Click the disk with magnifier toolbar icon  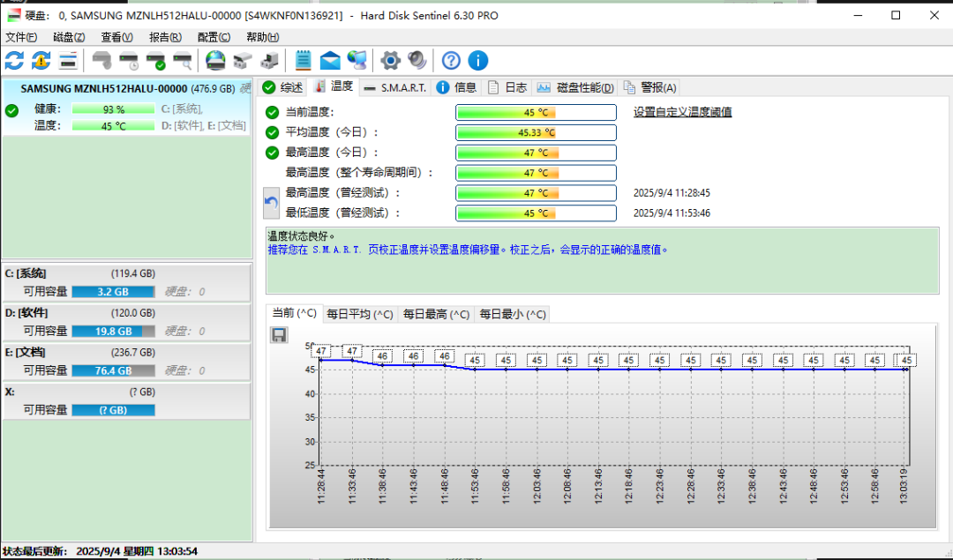(183, 61)
